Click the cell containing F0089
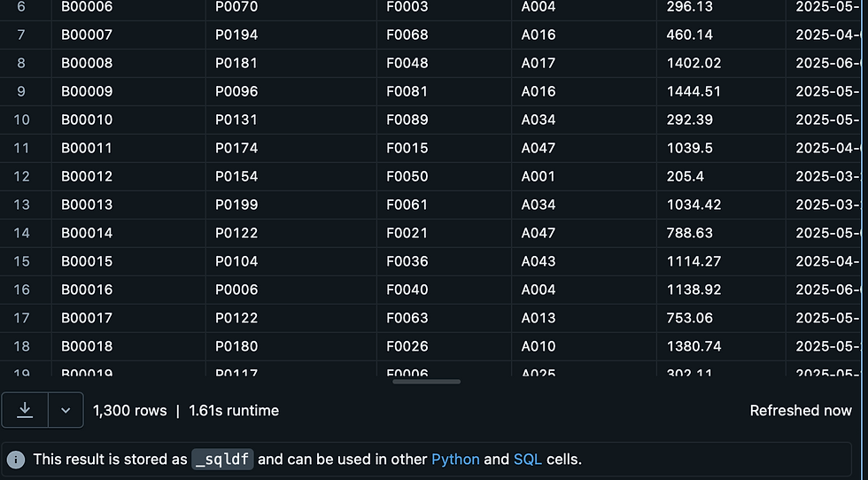 [x=407, y=120]
